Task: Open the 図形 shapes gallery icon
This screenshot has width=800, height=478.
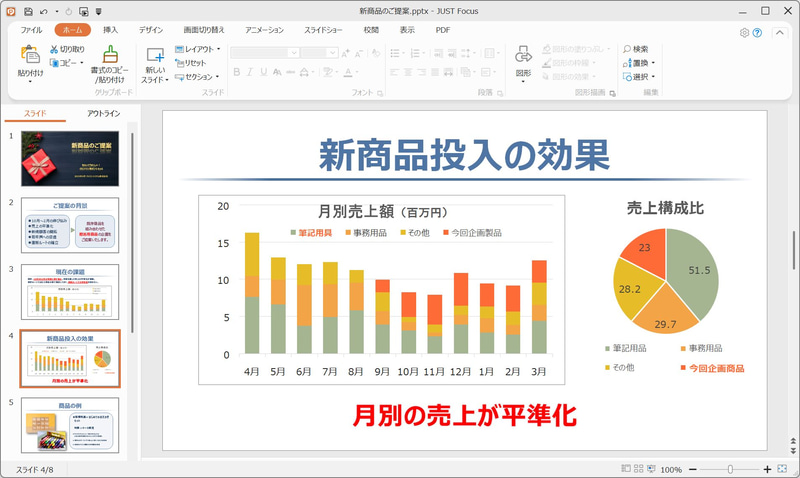Action: [x=523, y=55]
